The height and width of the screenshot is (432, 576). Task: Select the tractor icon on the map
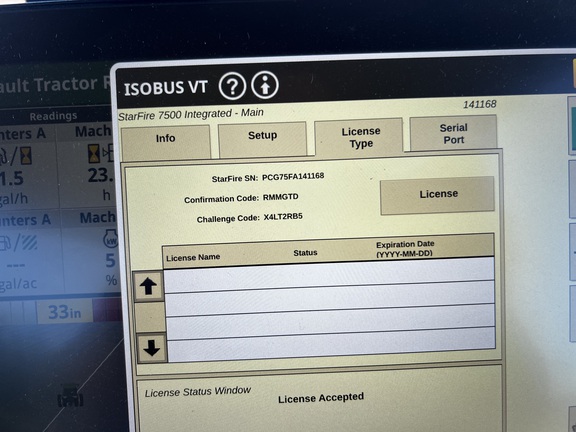pos(70,396)
